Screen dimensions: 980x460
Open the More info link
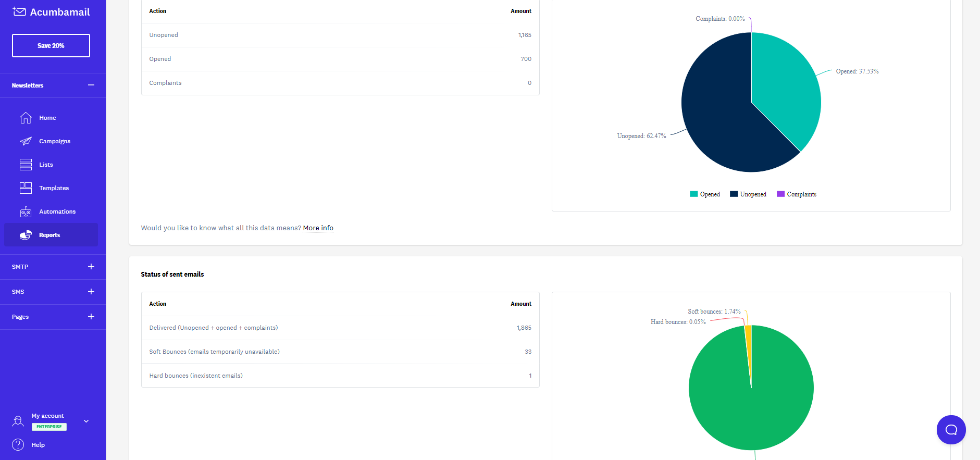318,228
